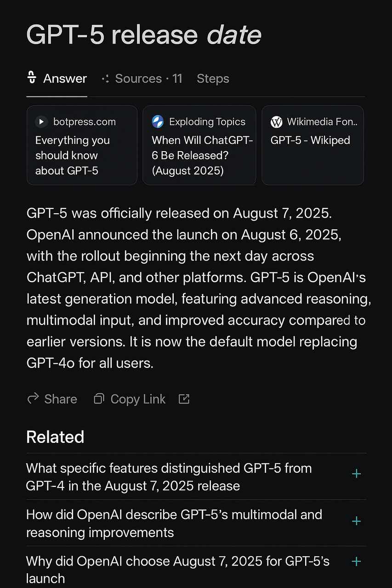Screen dimensions: 392x588
Task: Click the Answer tab icon
Action: tap(32, 79)
